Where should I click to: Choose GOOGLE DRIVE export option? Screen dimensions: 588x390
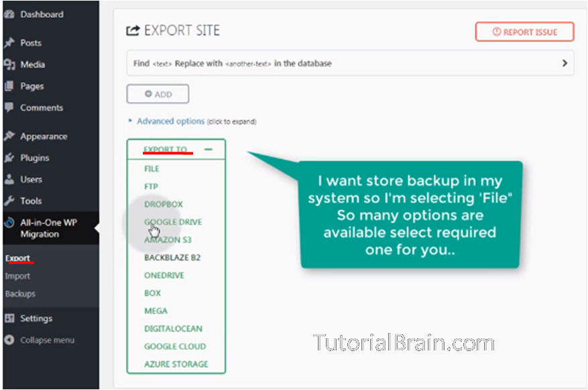click(x=173, y=222)
